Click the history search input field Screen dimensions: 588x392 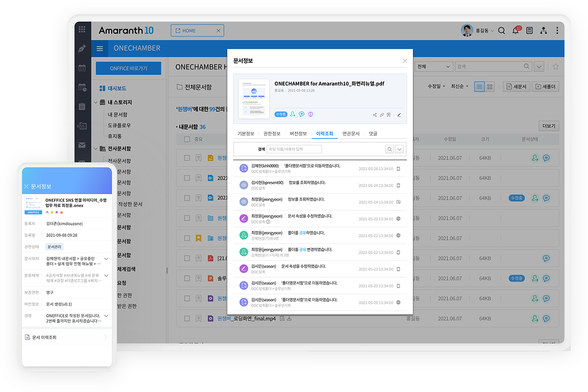[294, 149]
